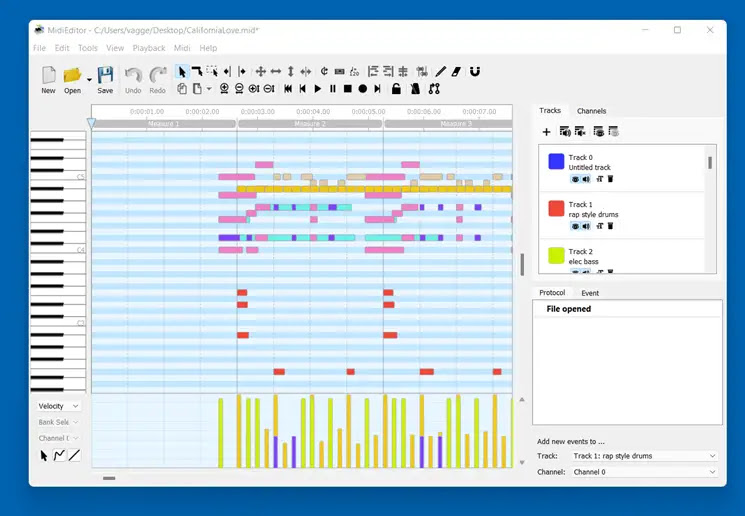Toggle the magnet snapping tool

point(475,72)
